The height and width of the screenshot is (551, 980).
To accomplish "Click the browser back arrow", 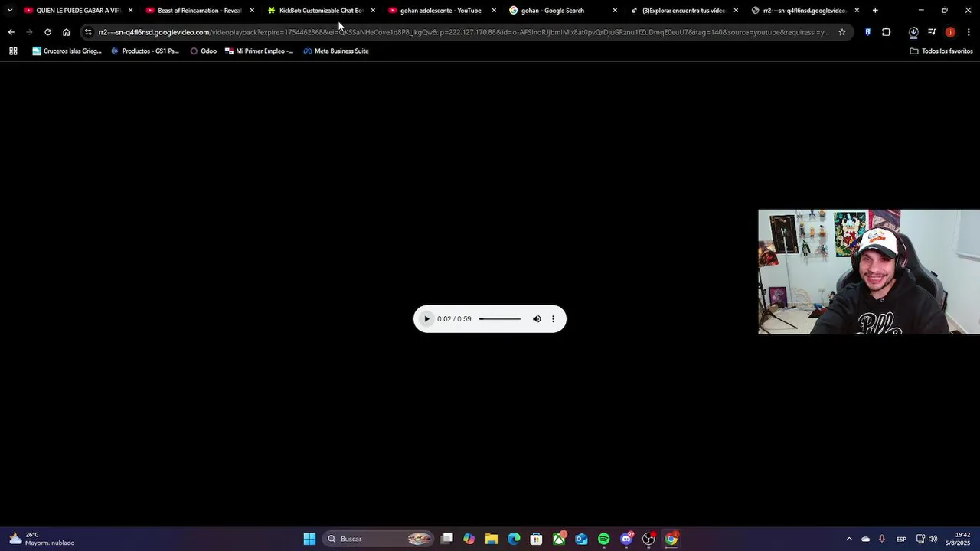I will click(x=11, y=32).
